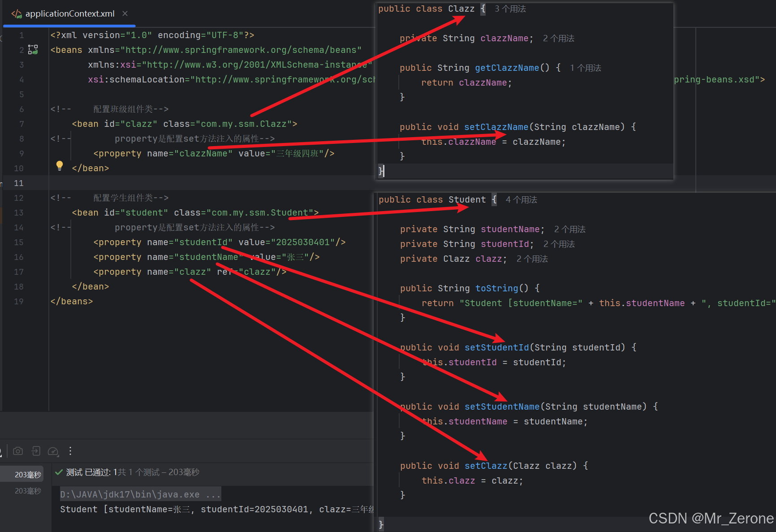This screenshot has width=776, height=532.
Task: Click the 4 个用法 hint on class Student
Action: pyautogui.click(x=521, y=200)
